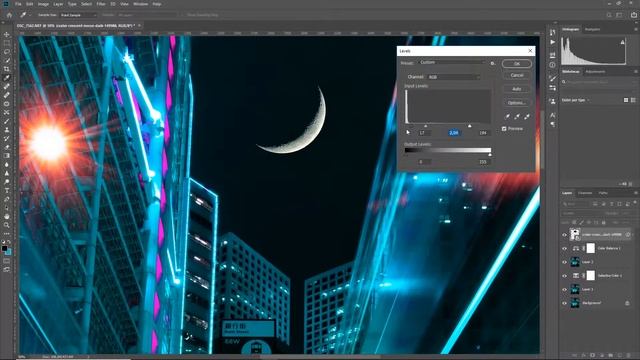Hide the Color Balance 1 layer
The image size is (640, 360).
(x=564, y=248)
